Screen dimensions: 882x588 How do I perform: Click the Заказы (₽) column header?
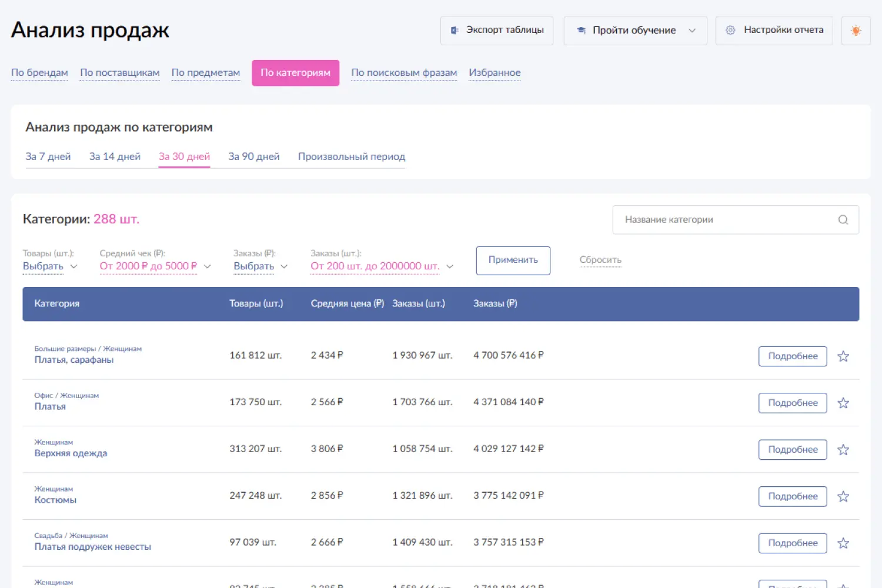pyautogui.click(x=495, y=303)
